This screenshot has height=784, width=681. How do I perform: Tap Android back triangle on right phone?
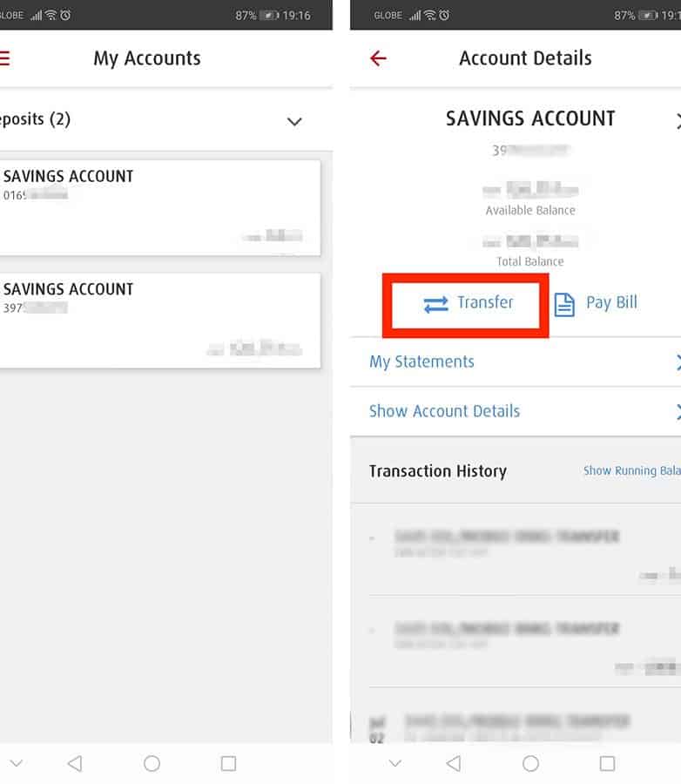[454, 763]
